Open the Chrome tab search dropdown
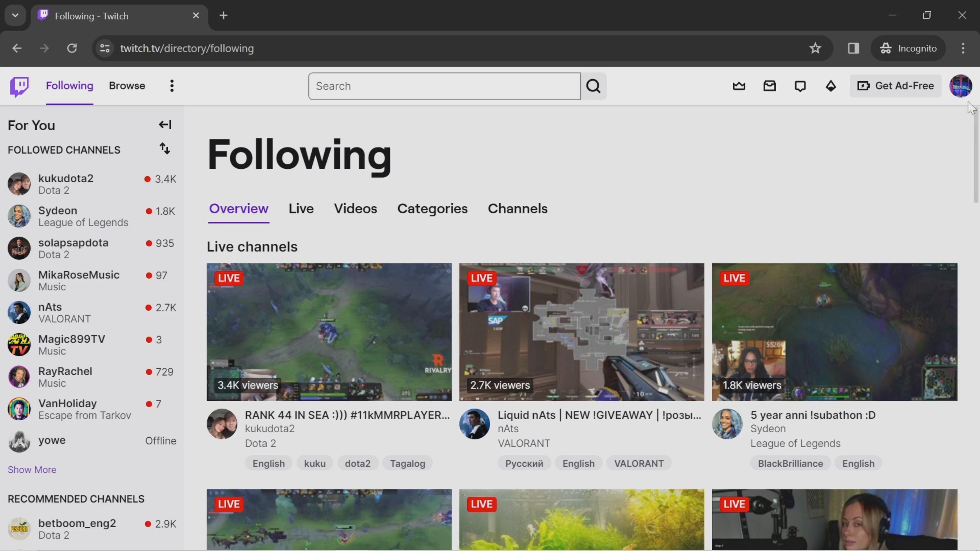This screenshot has width=980, height=551. 15,16
